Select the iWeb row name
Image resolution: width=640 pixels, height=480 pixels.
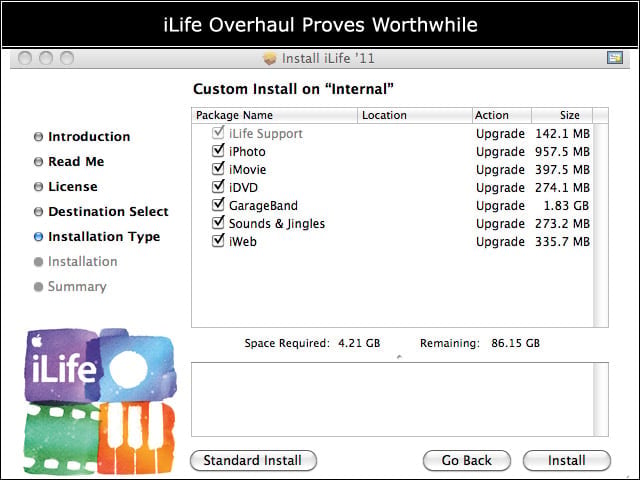243,242
